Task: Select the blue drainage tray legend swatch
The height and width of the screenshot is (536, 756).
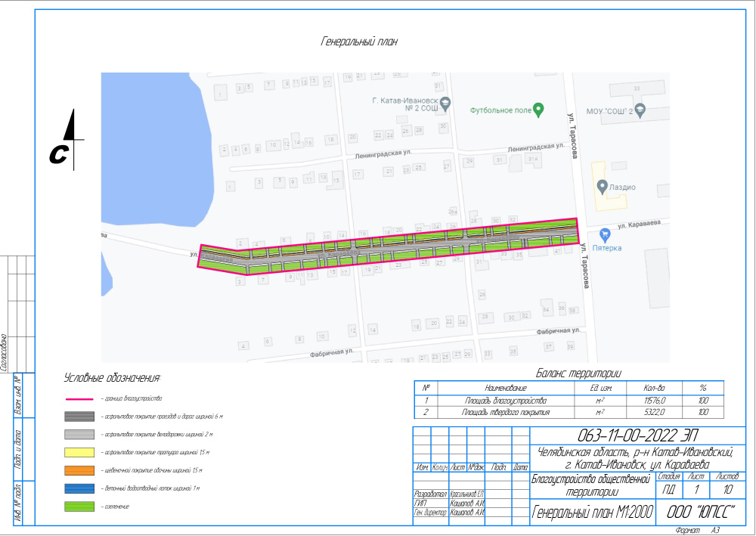Action: (x=81, y=488)
